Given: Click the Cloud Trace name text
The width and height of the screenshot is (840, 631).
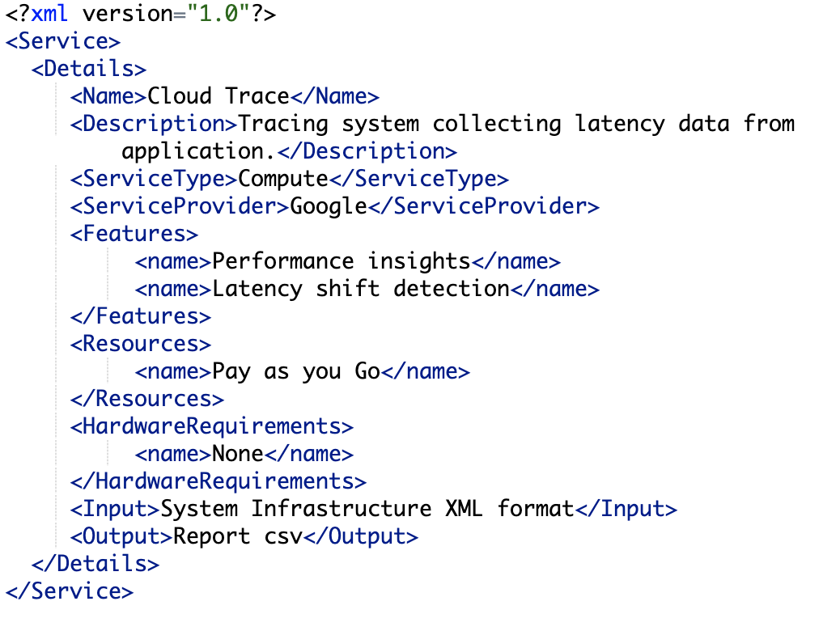Looking at the screenshot, I should click(218, 96).
